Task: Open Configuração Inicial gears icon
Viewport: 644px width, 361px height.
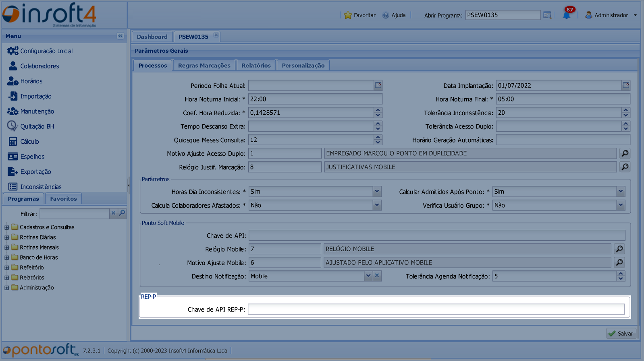Action: point(12,51)
